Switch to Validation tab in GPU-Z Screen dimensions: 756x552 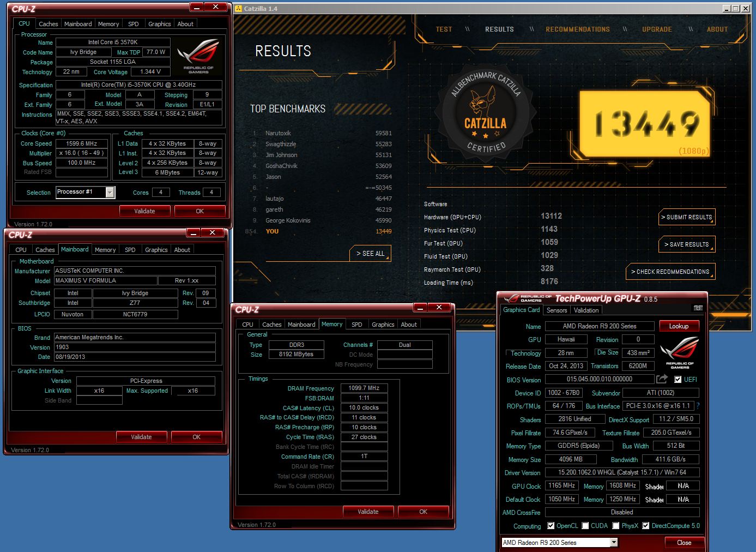pyautogui.click(x=586, y=310)
